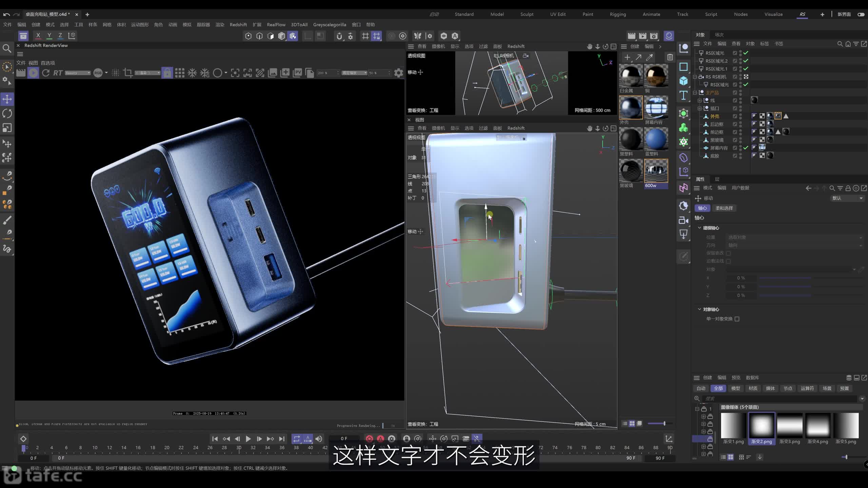868x488 pixels.
Task: Refresh the Redshift RenderView render
Action: [46, 73]
